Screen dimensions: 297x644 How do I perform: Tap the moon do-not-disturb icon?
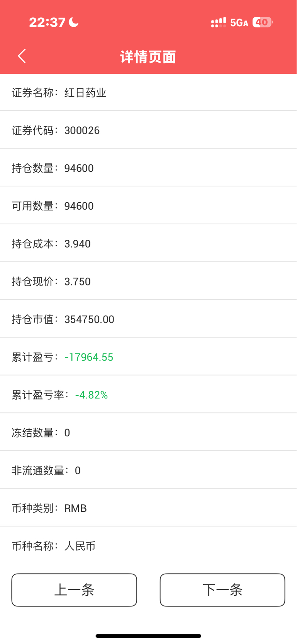coord(74,22)
